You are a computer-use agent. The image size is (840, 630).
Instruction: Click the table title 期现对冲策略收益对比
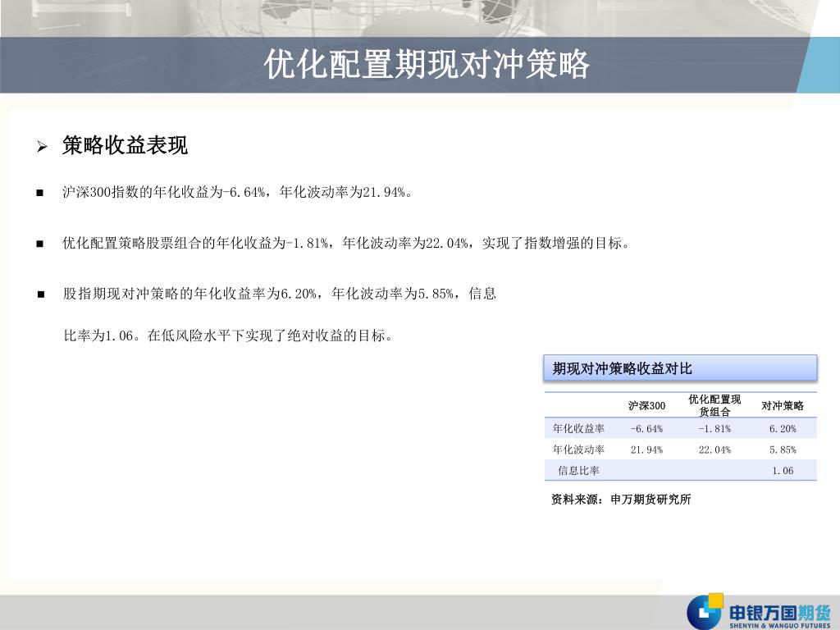(622, 368)
